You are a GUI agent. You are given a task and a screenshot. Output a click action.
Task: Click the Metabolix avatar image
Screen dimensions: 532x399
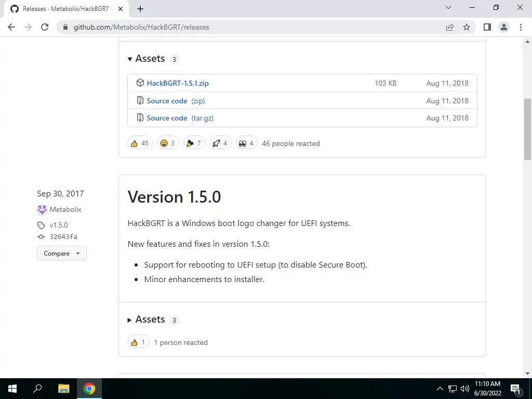[x=42, y=210]
